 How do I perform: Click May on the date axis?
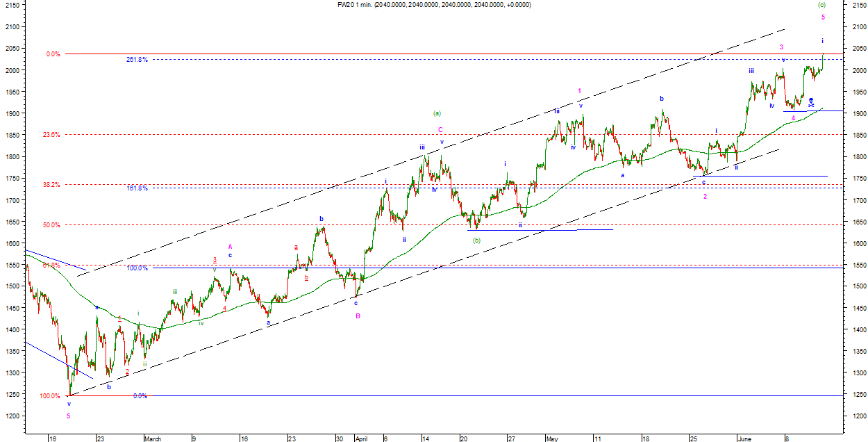click(552, 439)
